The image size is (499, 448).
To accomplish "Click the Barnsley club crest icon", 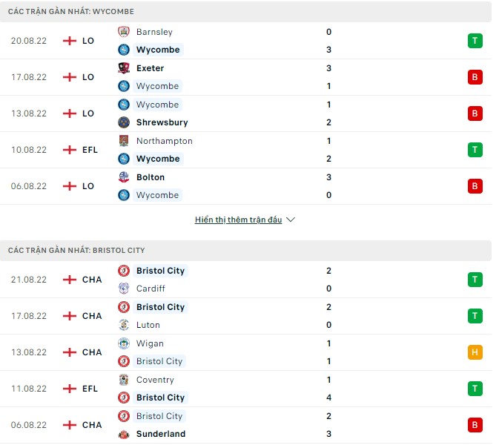I will pos(124,32).
